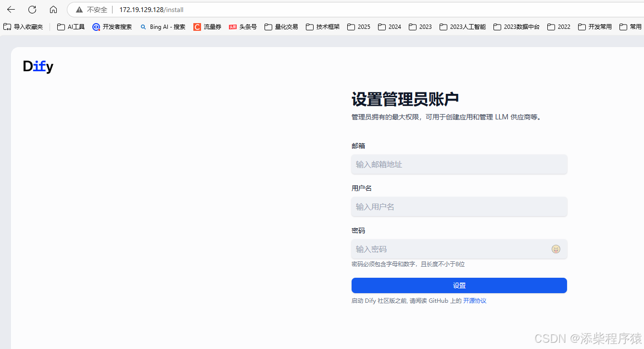644x349 pixels.
Task: Open the 流量券 bookmark
Action: coord(207,27)
